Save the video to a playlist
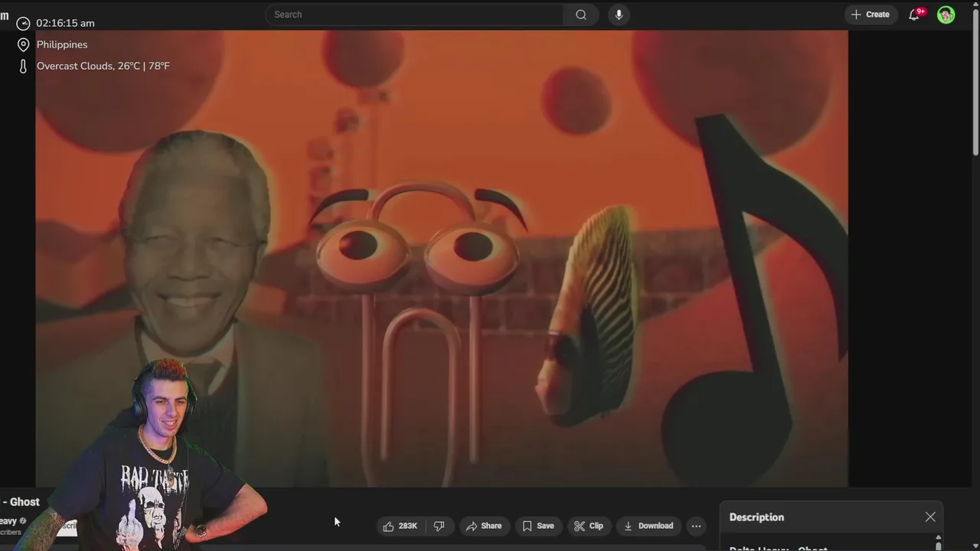Image resolution: width=980 pixels, height=551 pixels. click(538, 526)
